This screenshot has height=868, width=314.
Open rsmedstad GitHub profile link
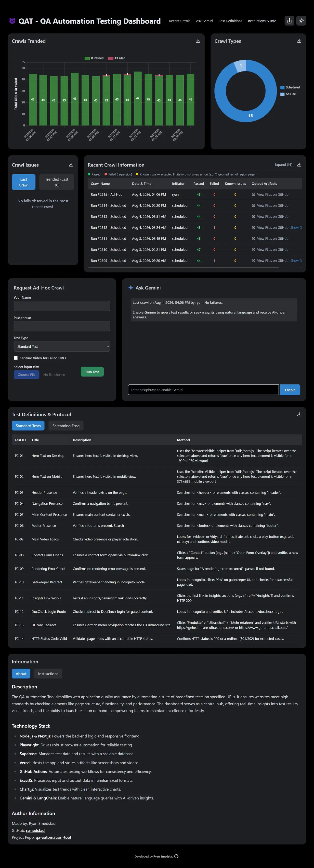[35, 830]
